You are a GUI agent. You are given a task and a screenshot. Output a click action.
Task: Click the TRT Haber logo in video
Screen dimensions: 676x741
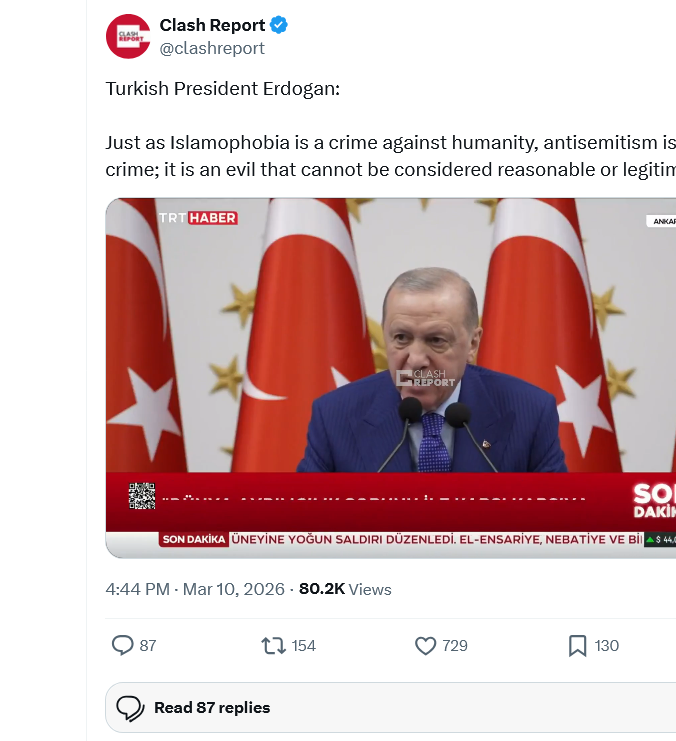pos(198,218)
